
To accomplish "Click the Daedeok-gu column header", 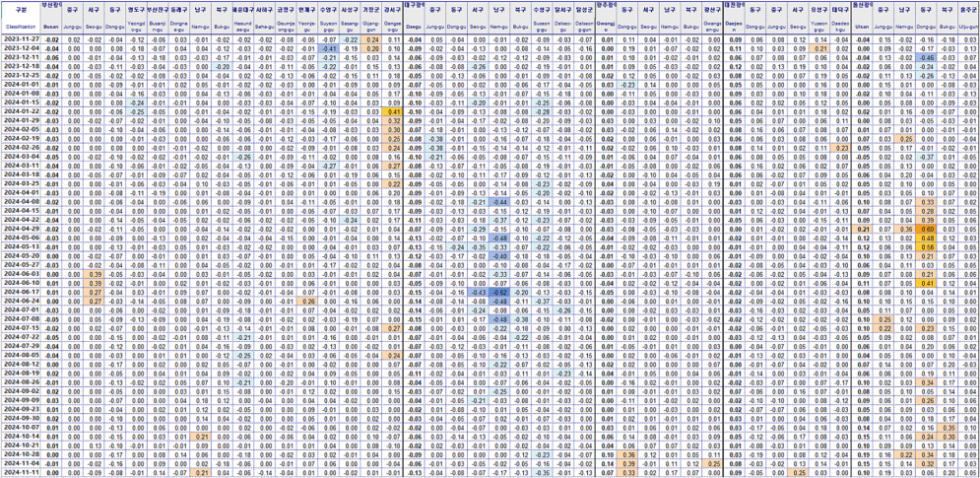I will 840,17.
